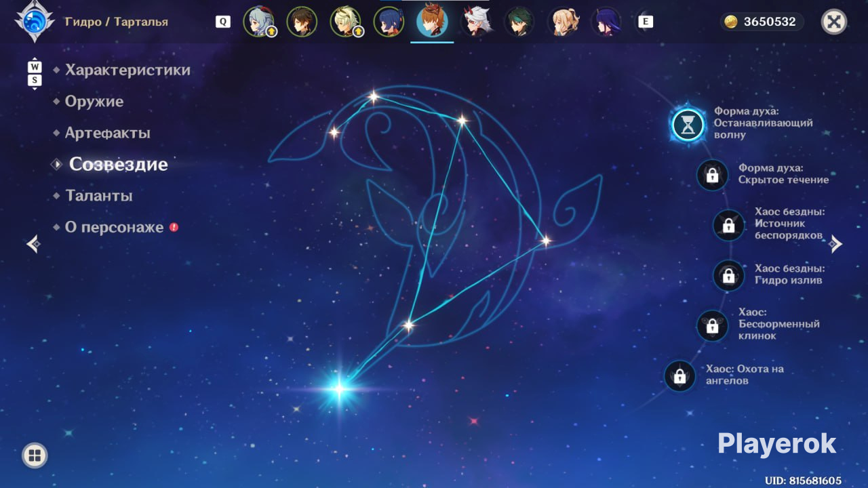Select the blonde ponytail character portrait

click(563, 22)
